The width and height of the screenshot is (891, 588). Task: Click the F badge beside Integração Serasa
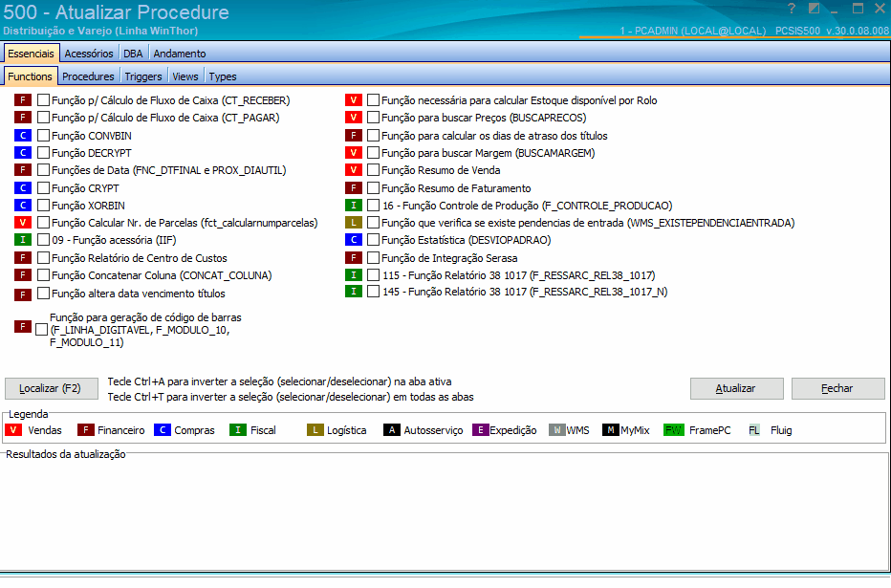(x=354, y=258)
